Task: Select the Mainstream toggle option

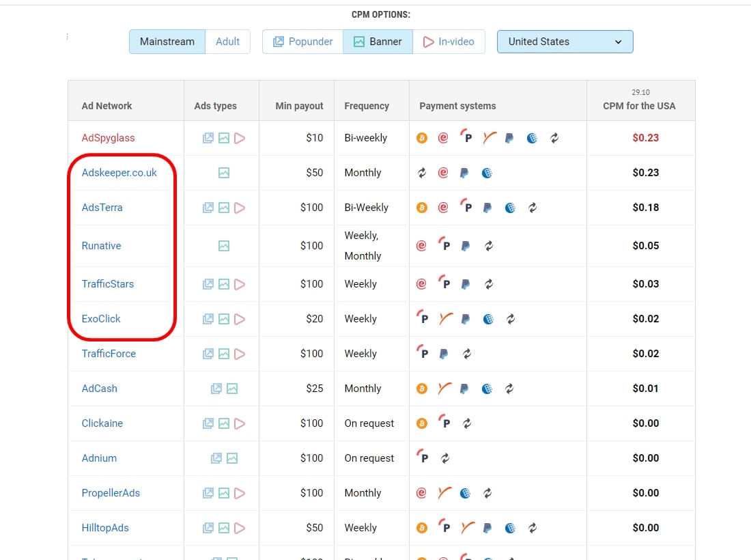Action: (167, 42)
